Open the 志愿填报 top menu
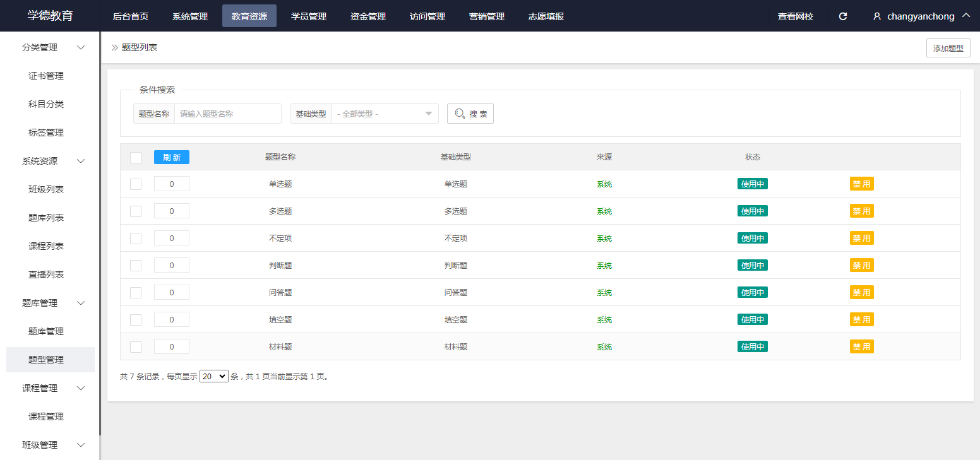The height and width of the screenshot is (460, 980). (546, 16)
